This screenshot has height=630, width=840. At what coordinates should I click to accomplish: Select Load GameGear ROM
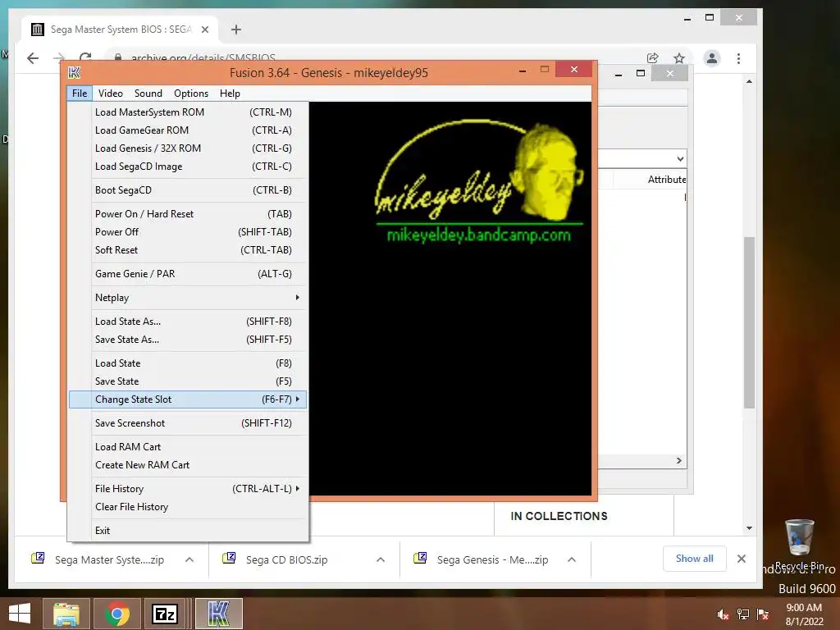188,130
